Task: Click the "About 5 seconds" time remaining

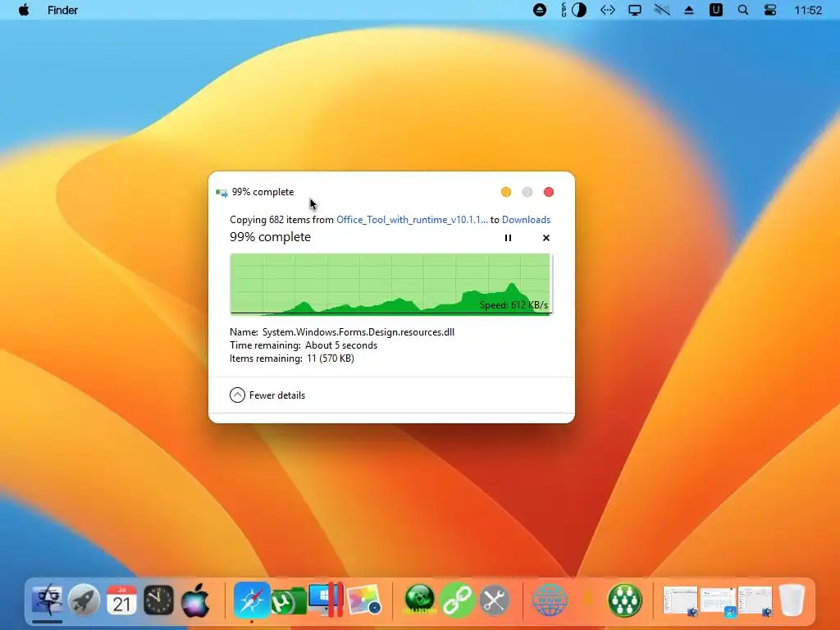Action: pyautogui.click(x=341, y=345)
